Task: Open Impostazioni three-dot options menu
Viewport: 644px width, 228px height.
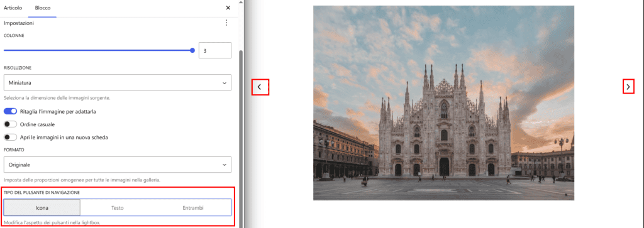Action: tap(226, 23)
